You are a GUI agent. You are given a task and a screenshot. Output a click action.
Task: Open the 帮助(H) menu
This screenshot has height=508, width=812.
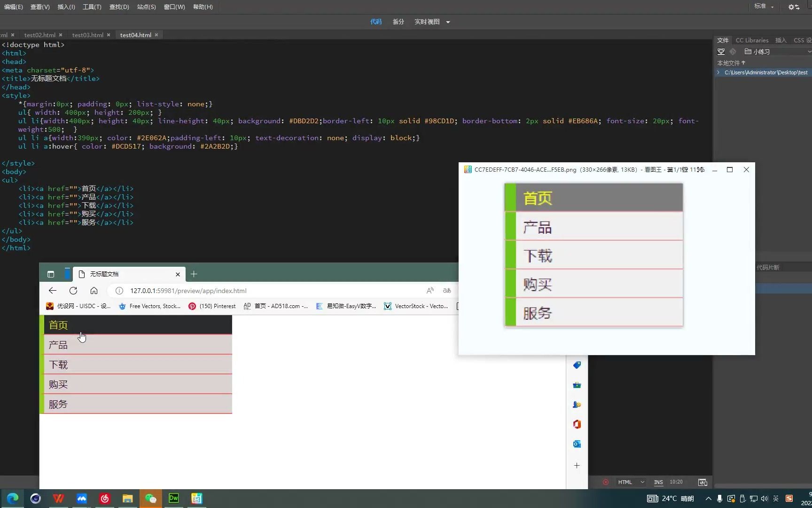tap(203, 7)
